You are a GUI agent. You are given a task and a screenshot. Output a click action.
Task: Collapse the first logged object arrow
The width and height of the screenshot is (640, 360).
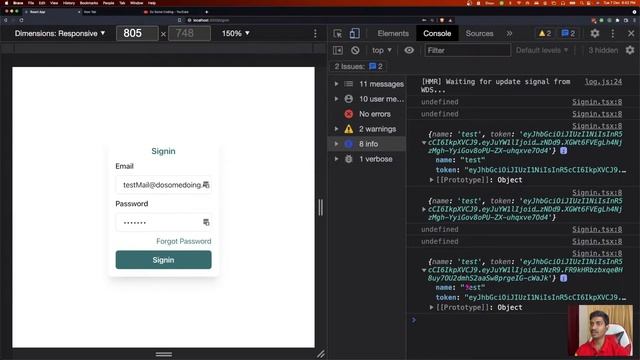[x=424, y=142]
